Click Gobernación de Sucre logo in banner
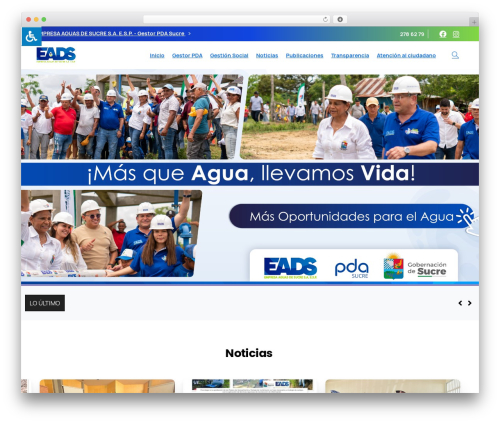Viewport: 500px width, 423px height. pos(415,266)
